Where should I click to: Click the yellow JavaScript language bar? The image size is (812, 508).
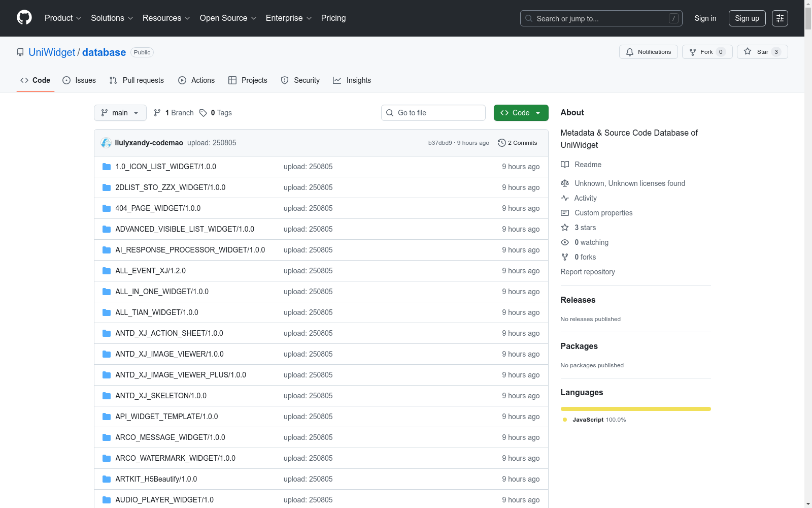coord(636,409)
